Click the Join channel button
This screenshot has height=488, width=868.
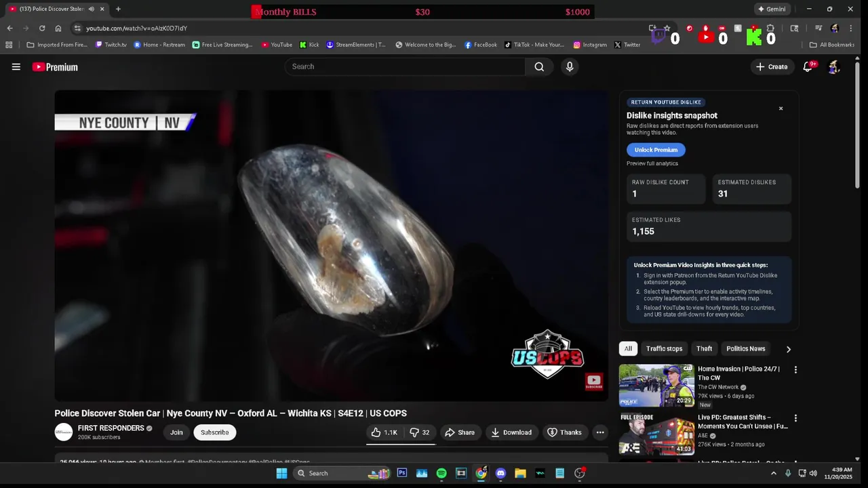click(176, 432)
